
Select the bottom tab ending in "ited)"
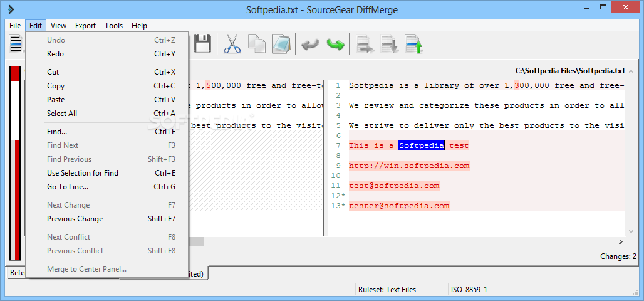199,273
